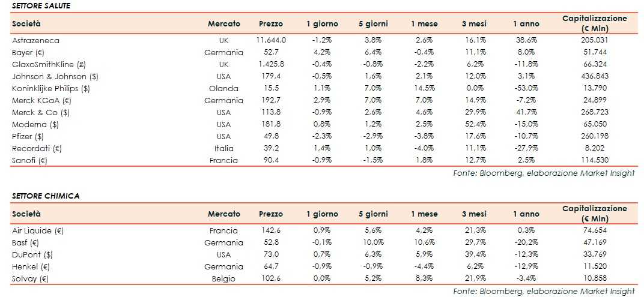644x297 pixels.
Task: Click the Koninklijke Philips ($) company cell
Action: (50, 88)
